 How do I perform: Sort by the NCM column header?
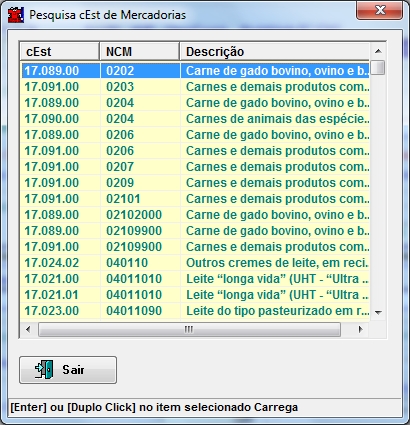[x=140, y=52]
